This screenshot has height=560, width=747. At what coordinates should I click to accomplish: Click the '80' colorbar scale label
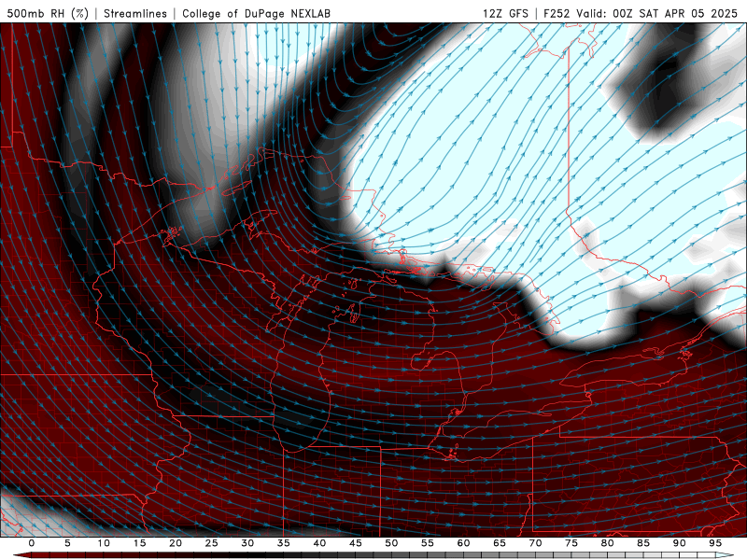pos(607,543)
